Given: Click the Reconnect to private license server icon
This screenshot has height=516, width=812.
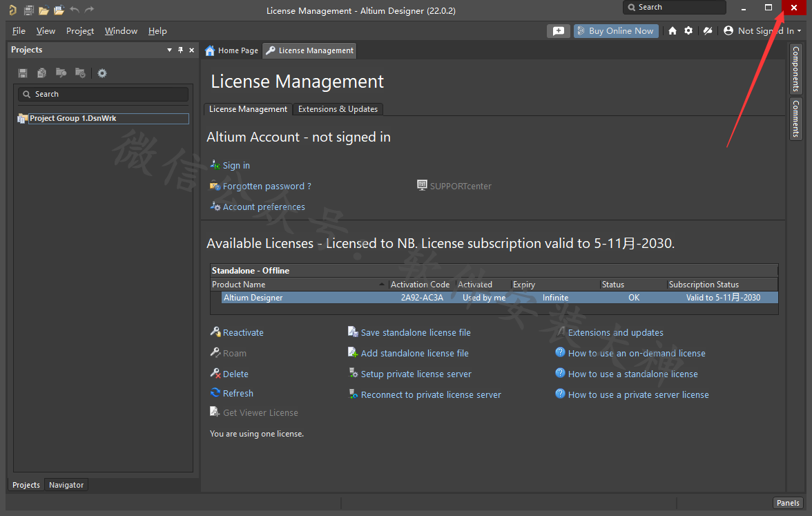Looking at the screenshot, I should tap(354, 394).
